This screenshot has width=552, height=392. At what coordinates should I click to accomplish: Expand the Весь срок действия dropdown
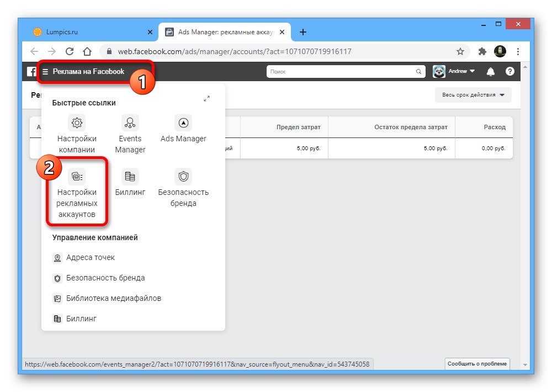(473, 95)
